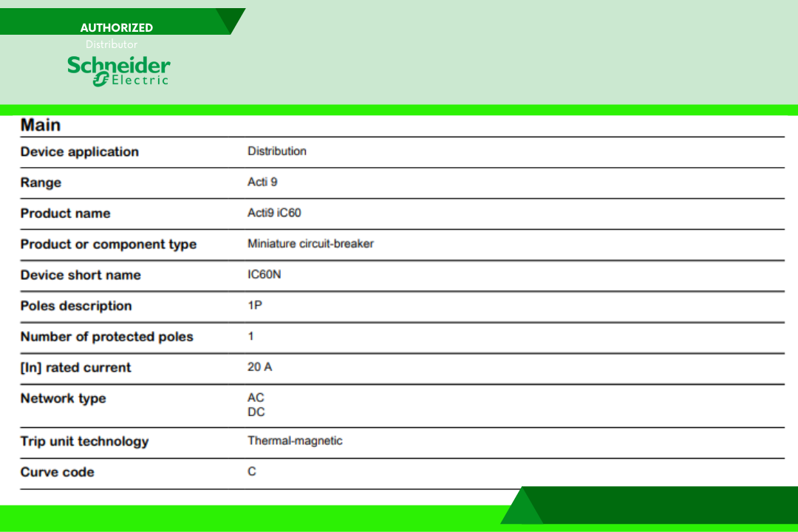Image resolution: width=798 pixels, height=532 pixels.
Task: Click the Number of protected poles label
Action: tap(107, 337)
